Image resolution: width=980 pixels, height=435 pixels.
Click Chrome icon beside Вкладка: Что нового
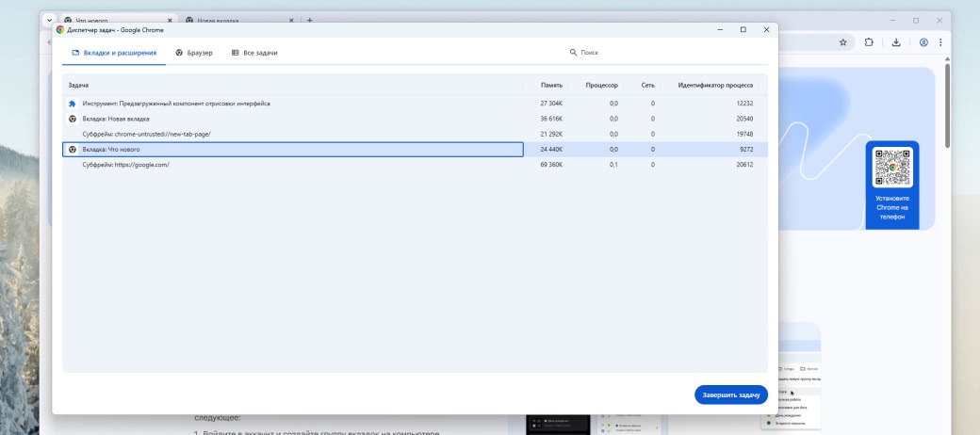tap(73, 150)
